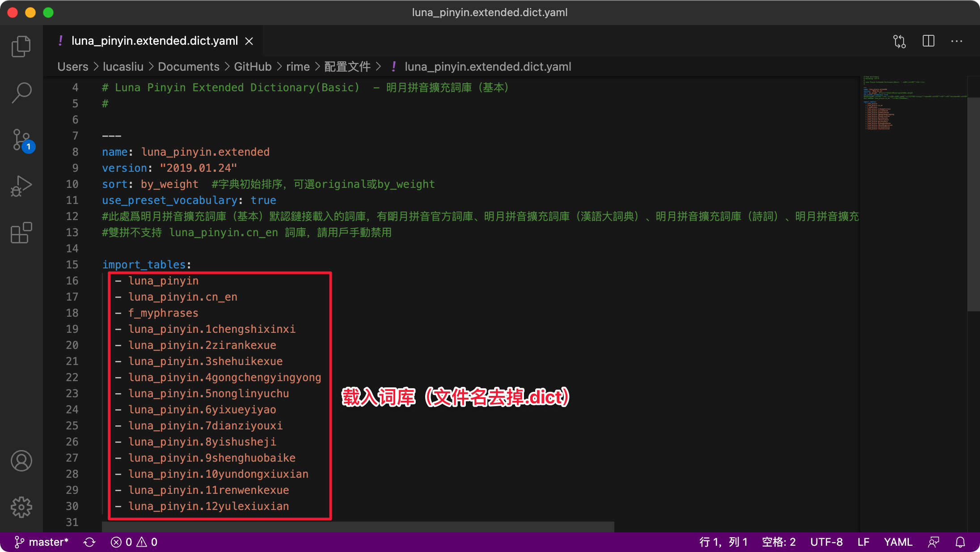The image size is (980, 552).
Task: Click the feedback icon in status bar
Action: 934,542
